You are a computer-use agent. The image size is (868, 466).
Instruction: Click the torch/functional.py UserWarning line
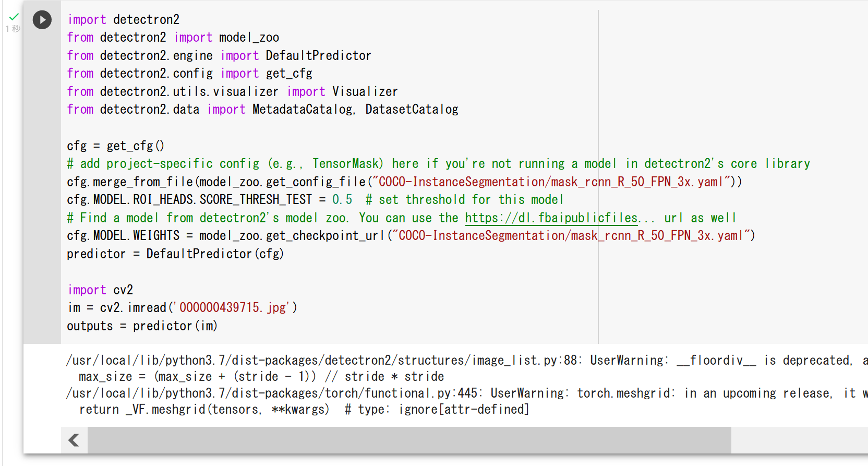click(467, 393)
